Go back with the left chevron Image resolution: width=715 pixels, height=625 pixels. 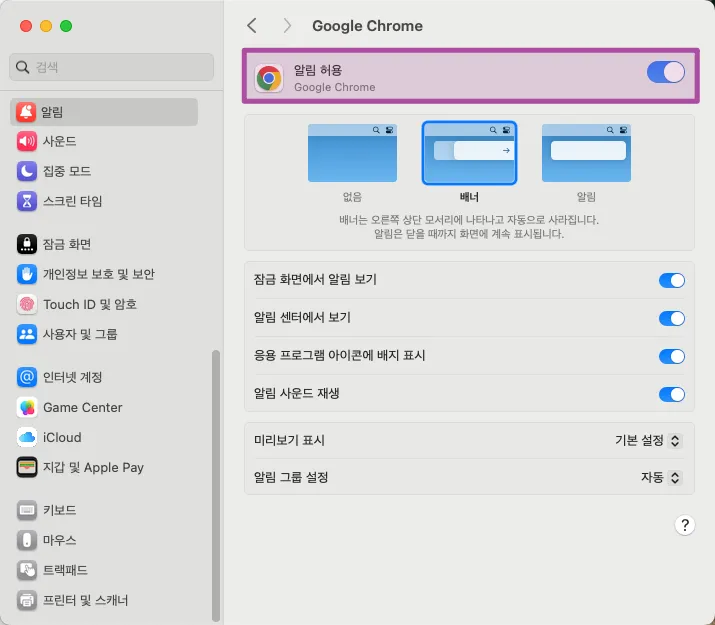click(x=252, y=26)
